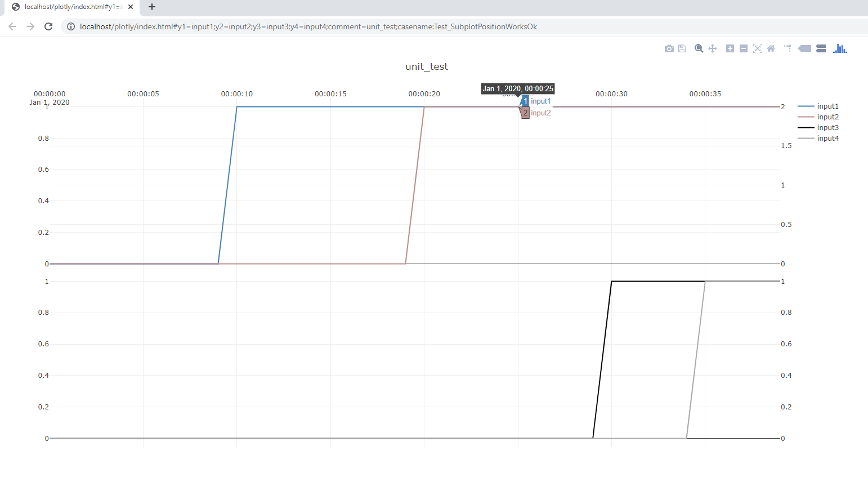868x477 pixels.
Task: Enable show closest data on hover
Action: coord(804,48)
